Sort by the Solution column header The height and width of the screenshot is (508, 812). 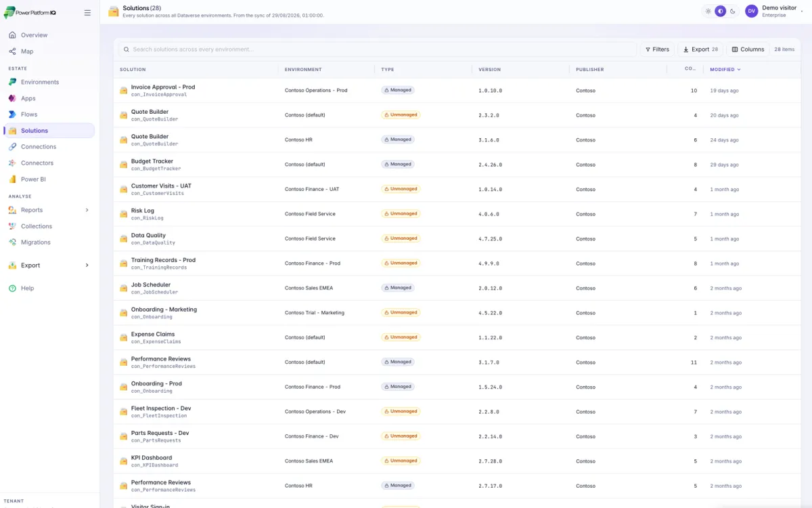133,70
